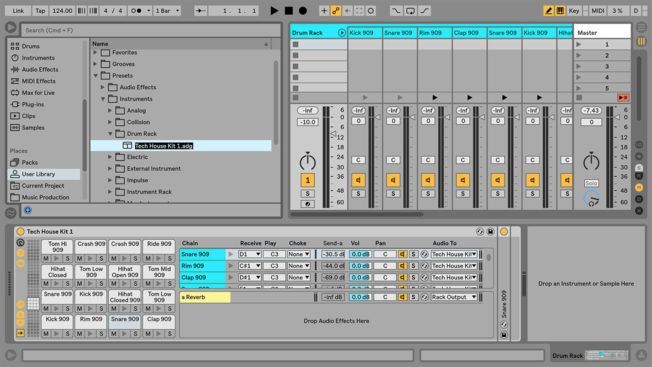Adjust Snare 909 chain volume 0.0 dB
Image resolution: width=652 pixels, height=367 pixels.
360,254
